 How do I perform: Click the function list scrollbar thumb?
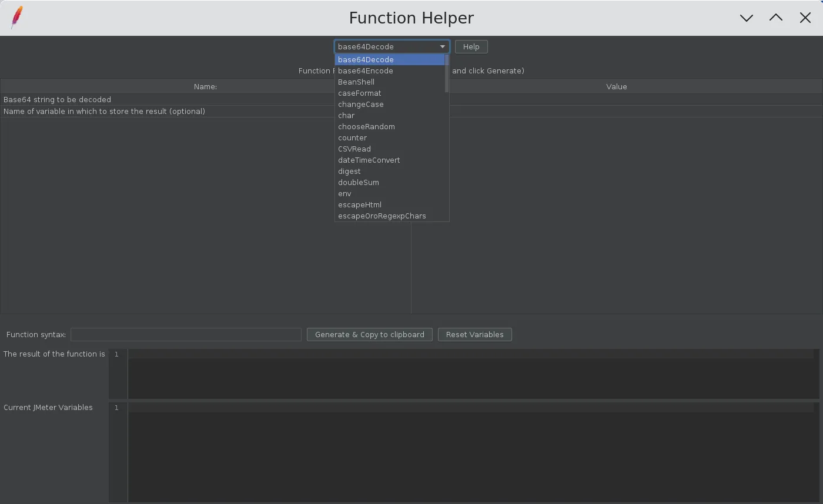pos(447,73)
